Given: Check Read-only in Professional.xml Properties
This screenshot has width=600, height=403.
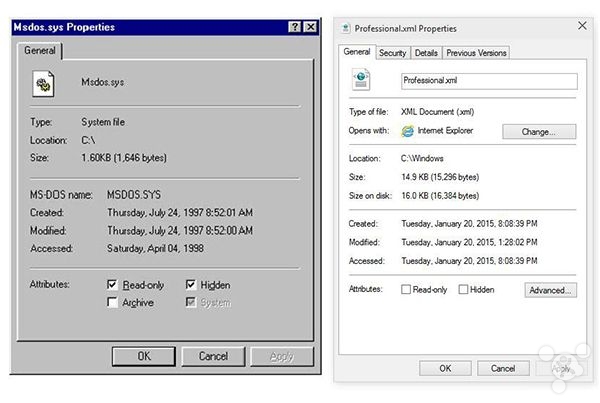Looking at the screenshot, I should point(406,289).
